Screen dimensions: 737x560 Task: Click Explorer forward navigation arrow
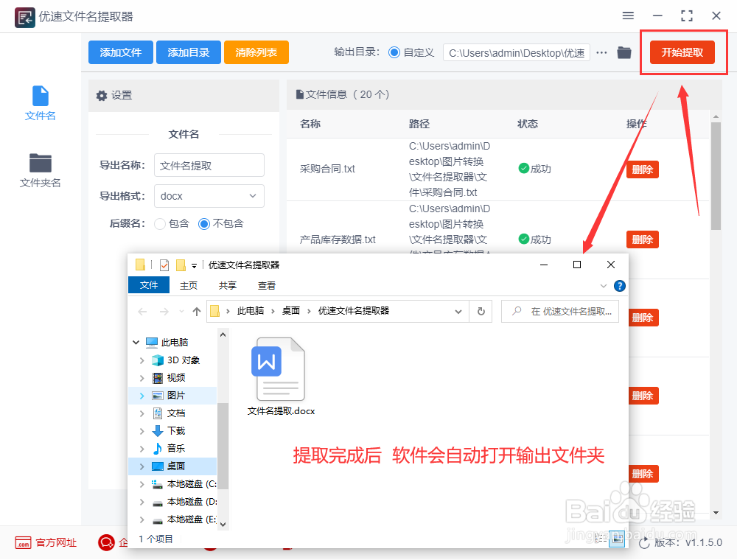point(164,311)
